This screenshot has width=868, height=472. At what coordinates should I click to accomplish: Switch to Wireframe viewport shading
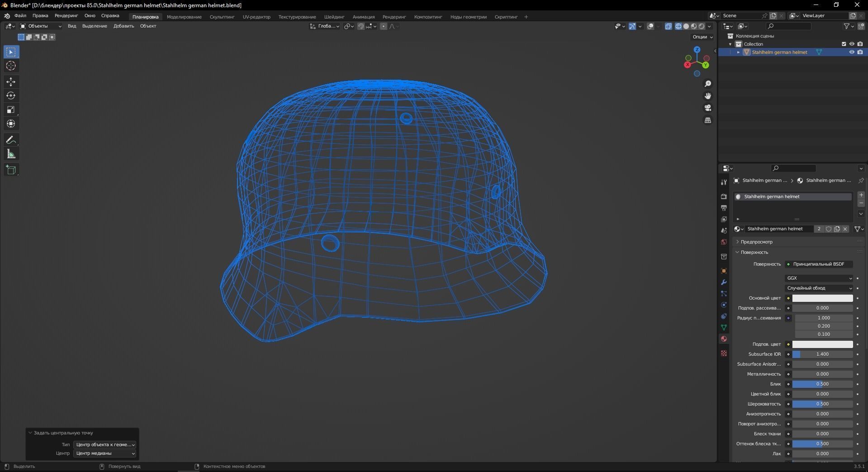tap(678, 26)
